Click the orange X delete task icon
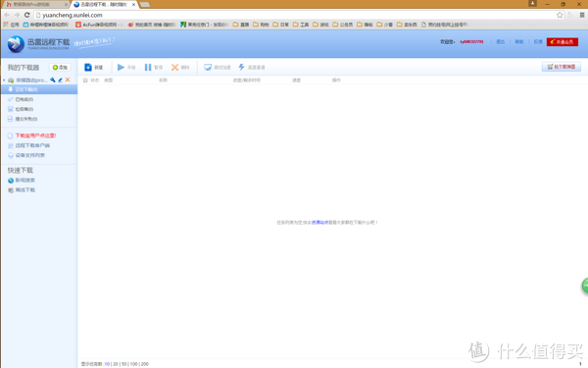Image resolution: width=588 pixels, height=368 pixels. (x=174, y=67)
